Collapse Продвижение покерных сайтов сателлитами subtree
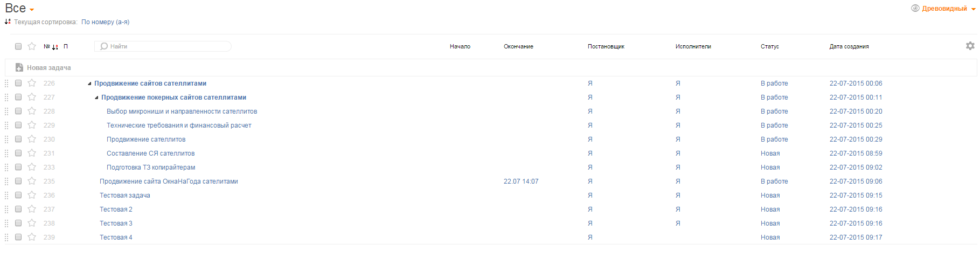The height and width of the screenshot is (280, 980). pyautogui.click(x=96, y=97)
